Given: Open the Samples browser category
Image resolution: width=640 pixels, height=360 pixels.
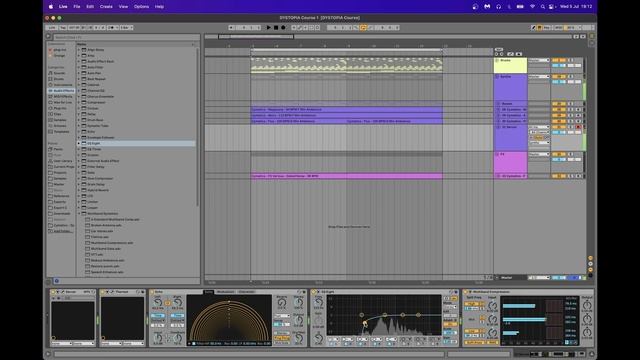Looking at the screenshot, I should point(60,120).
